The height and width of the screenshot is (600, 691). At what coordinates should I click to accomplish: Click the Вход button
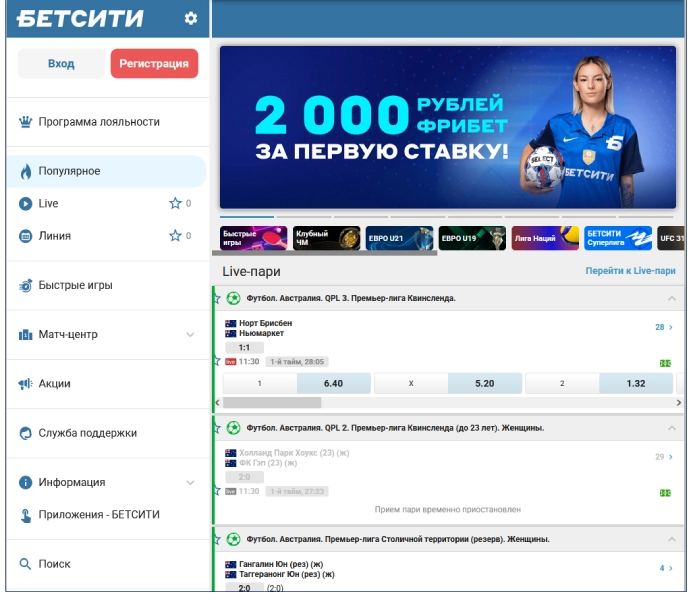click(x=61, y=63)
